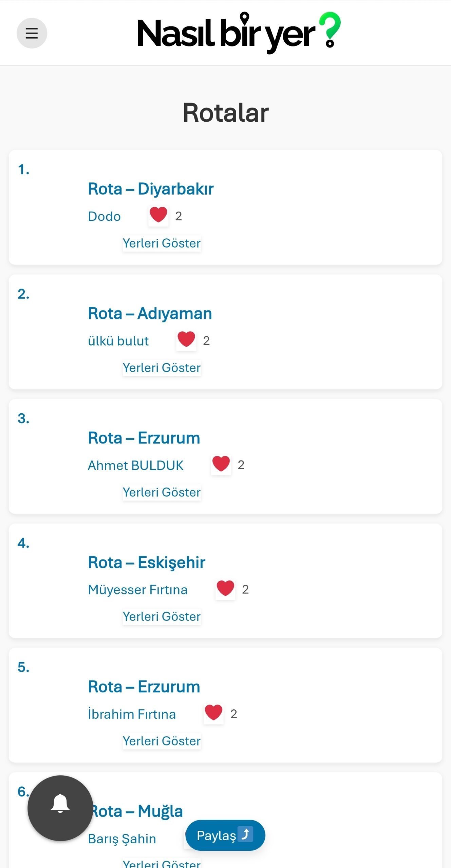Open user profile Barış Şahin

(122, 839)
